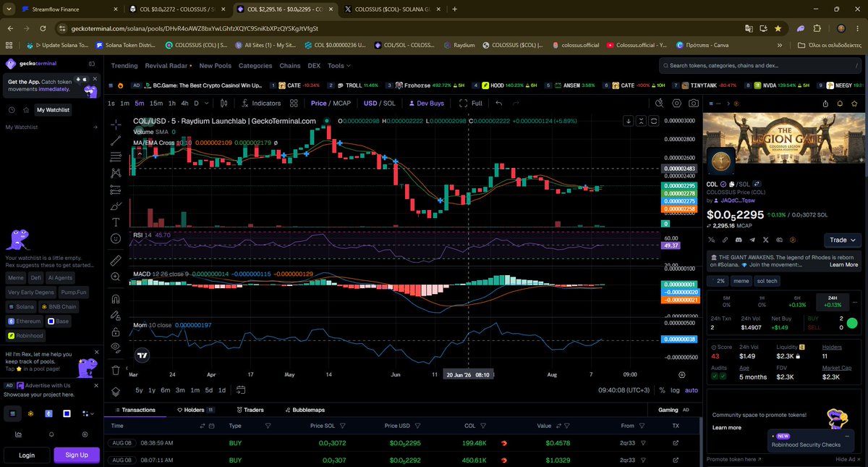Select the crosshair cursor tool
The height and width of the screenshot is (467, 868).
click(116, 124)
